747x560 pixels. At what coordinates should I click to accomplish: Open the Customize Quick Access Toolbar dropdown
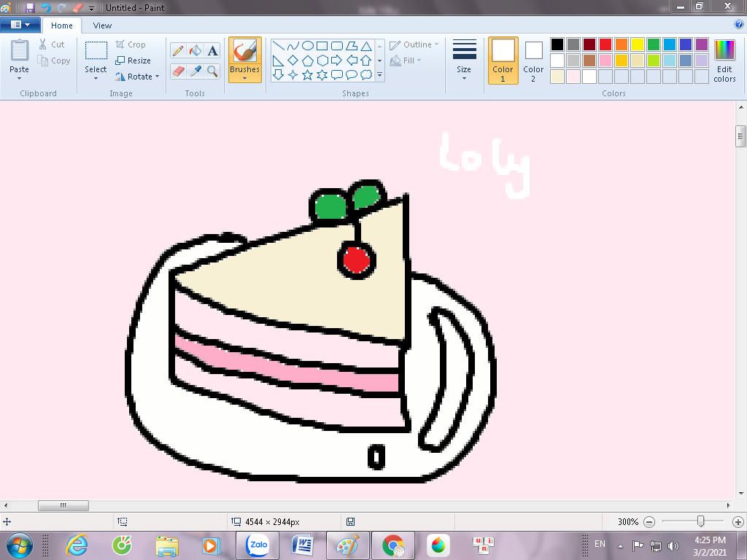pyautogui.click(x=91, y=8)
